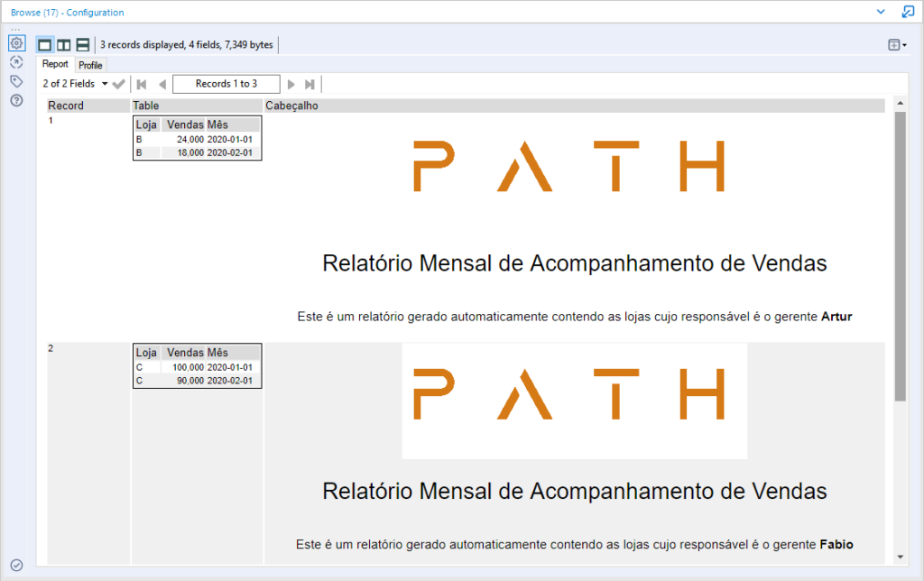Viewport: 924px width, 581px height.
Task: Click the Record column header
Action: (88, 106)
